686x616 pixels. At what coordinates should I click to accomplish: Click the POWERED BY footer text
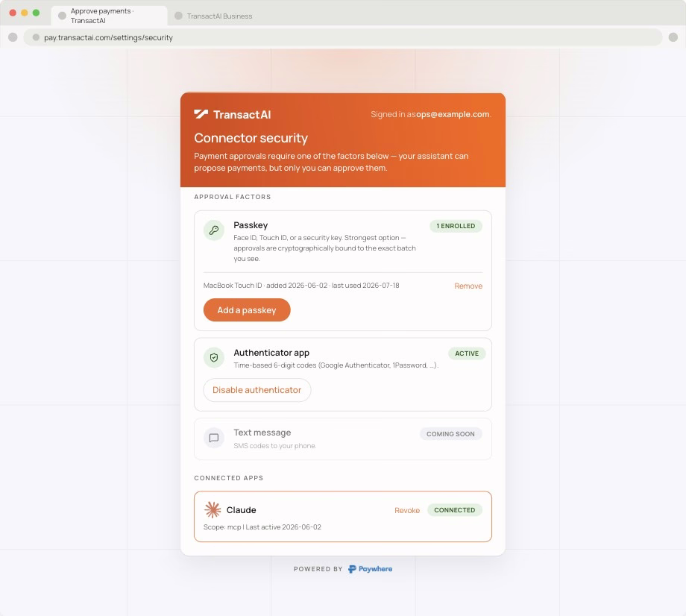point(318,569)
